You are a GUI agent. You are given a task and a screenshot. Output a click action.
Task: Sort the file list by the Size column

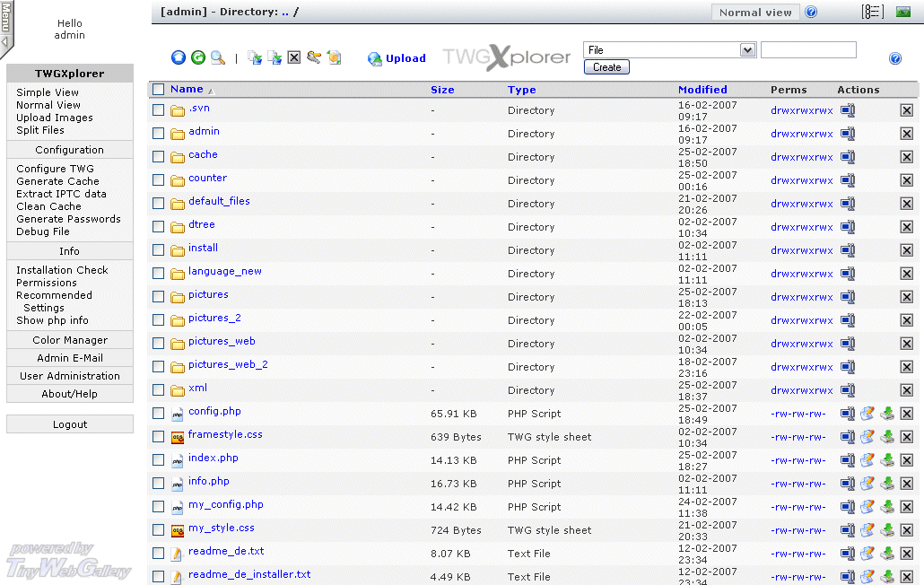[442, 90]
